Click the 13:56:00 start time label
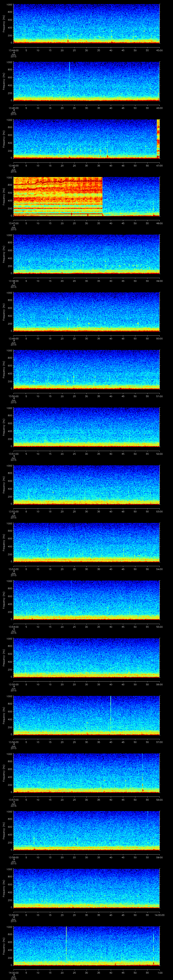The width and height of the screenshot is (173, 980). (x=13, y=742)
